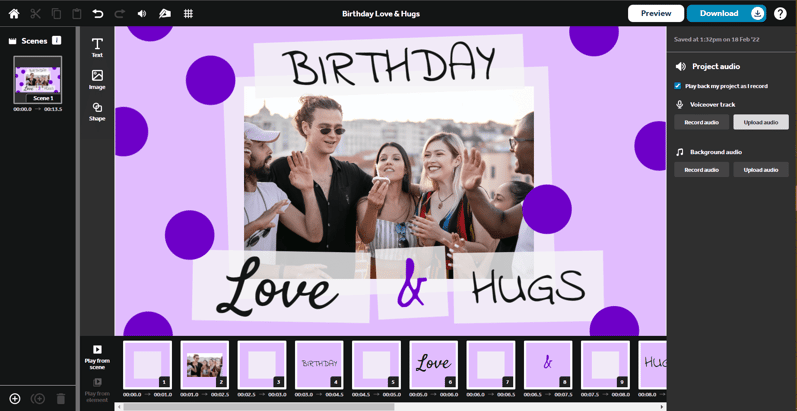797x411 pixels.
Task: Toggle the grid overlay icon
Action: point(188,14)
